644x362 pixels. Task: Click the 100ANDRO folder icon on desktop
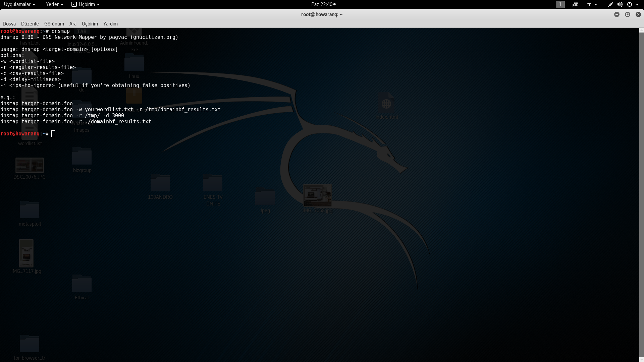coord(160,183)
